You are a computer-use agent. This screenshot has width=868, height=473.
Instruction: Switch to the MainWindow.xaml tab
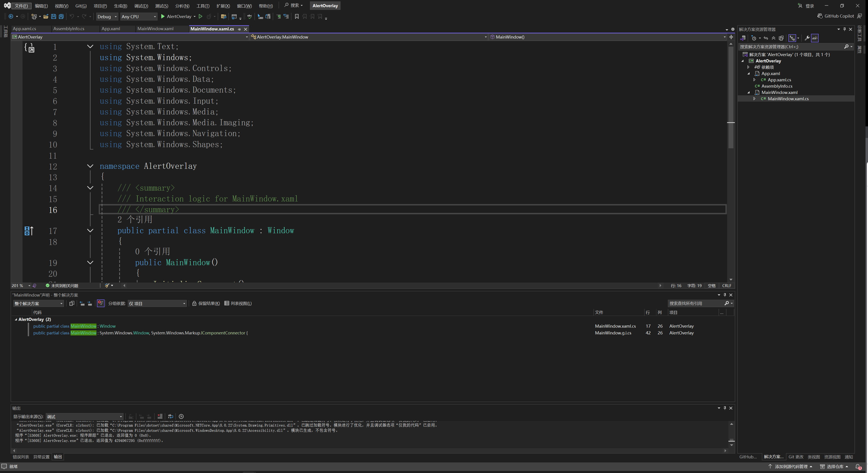coord(155,29)
